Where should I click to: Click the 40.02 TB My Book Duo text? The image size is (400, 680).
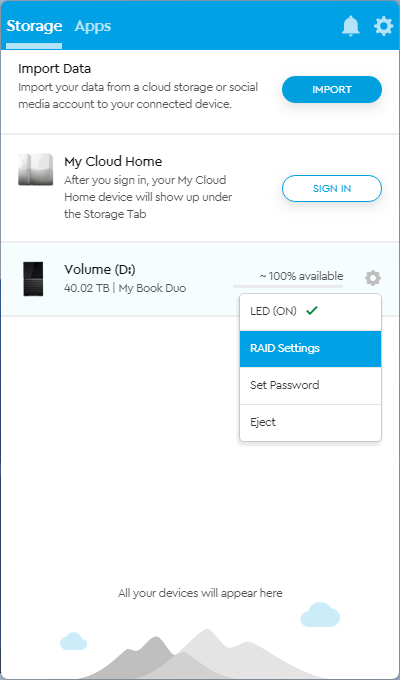point(125,288)
